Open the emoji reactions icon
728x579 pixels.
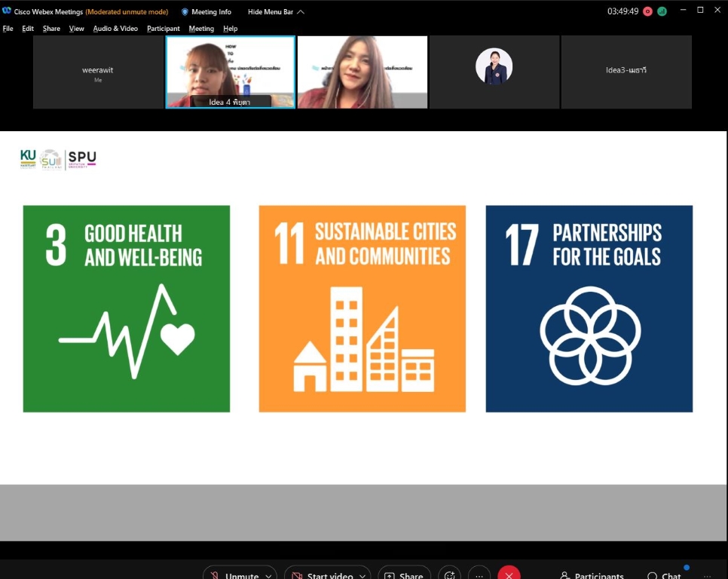(450, 575)
